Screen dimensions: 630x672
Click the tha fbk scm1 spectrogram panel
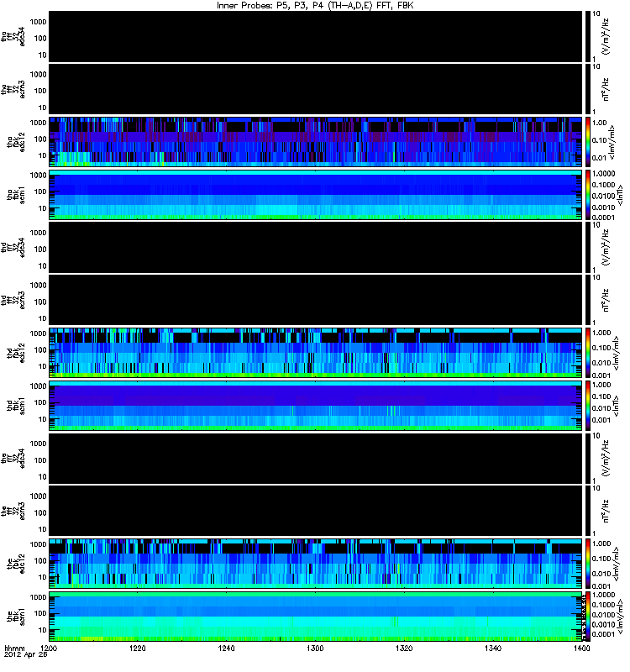point(316,195)
